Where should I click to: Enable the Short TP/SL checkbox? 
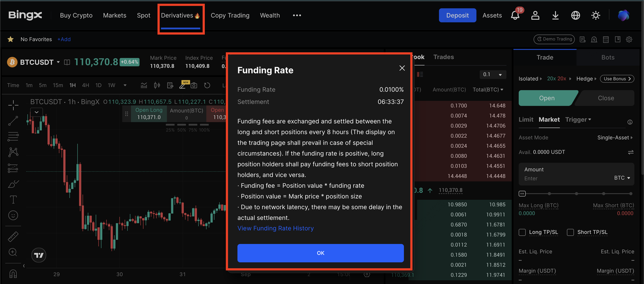tap(570, 232)
